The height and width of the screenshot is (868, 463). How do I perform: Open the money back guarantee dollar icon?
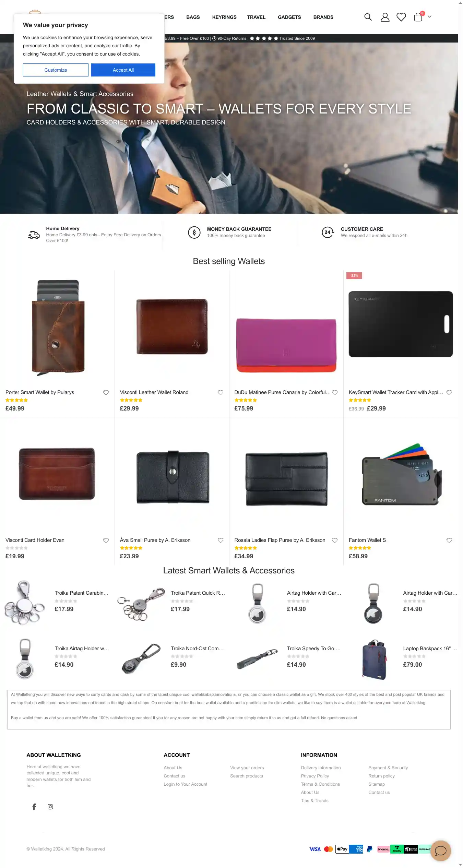(x=194, y=233)
